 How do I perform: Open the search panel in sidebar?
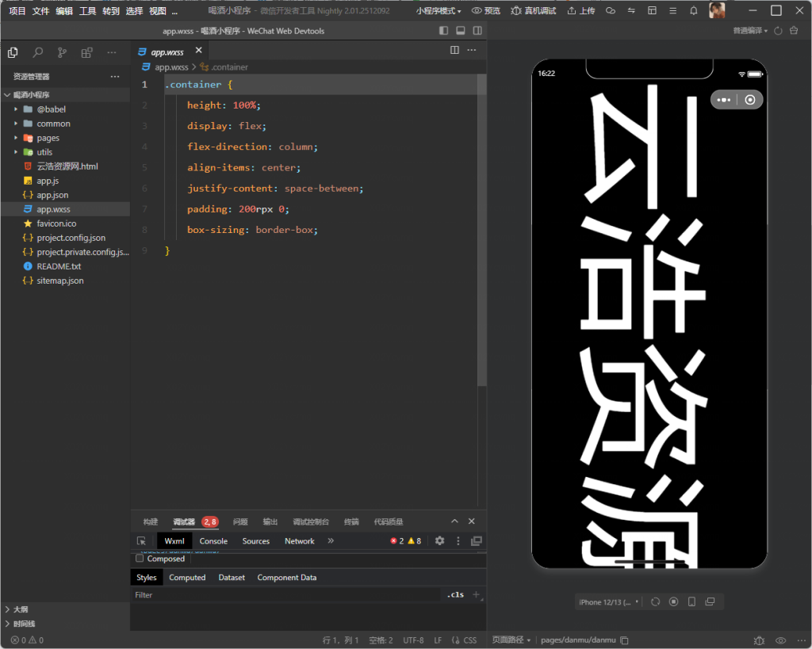point(37,52)
